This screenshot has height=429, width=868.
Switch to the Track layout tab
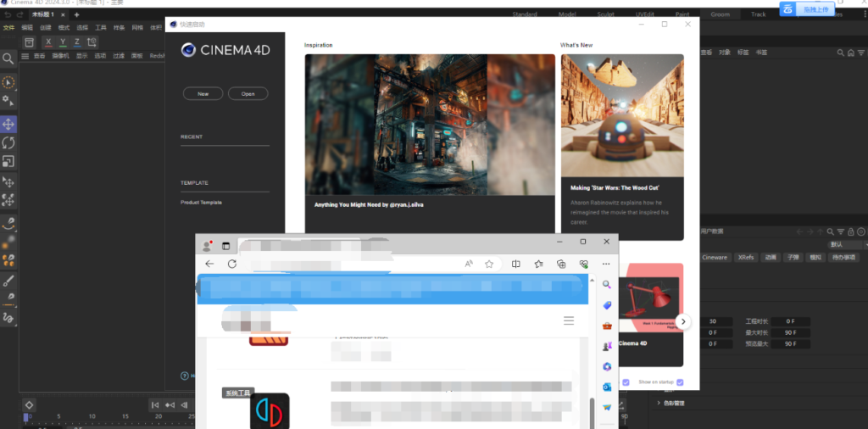[759, 14]
